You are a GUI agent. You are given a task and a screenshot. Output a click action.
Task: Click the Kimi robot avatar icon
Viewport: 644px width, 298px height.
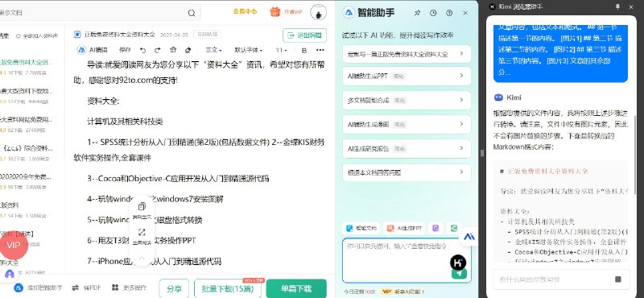(498, 97)
